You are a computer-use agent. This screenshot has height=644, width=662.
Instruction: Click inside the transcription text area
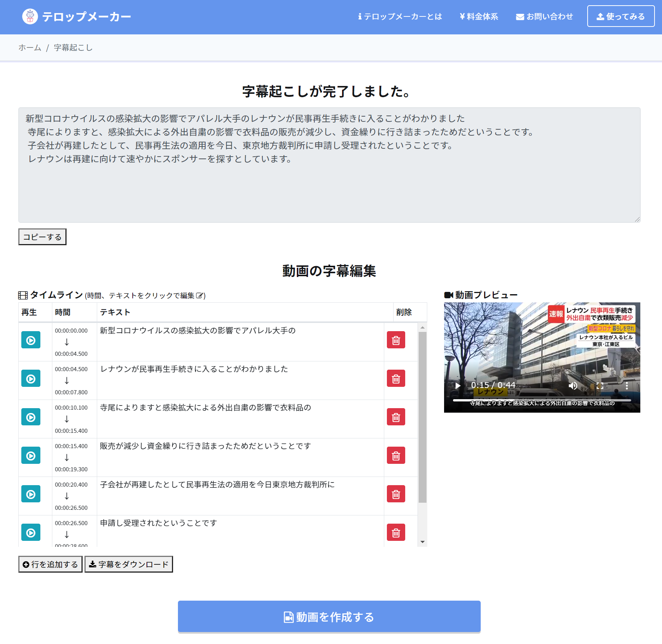pyautogui.click(x=329, y=165)
